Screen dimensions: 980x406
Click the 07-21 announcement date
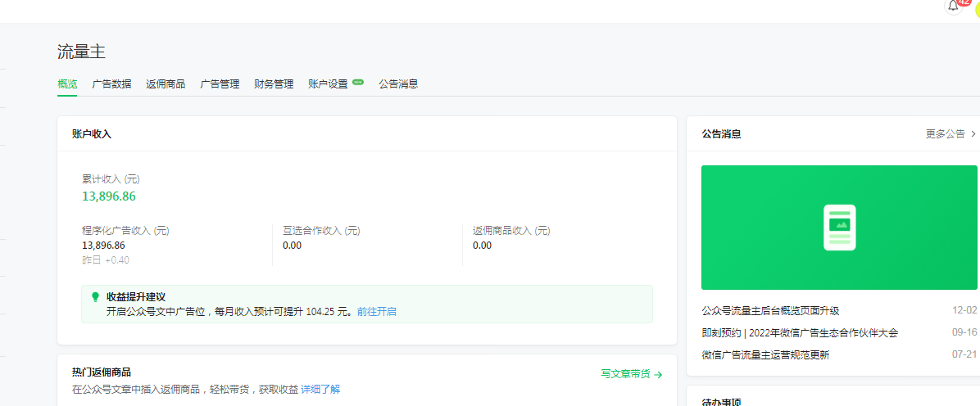[964, 354]
